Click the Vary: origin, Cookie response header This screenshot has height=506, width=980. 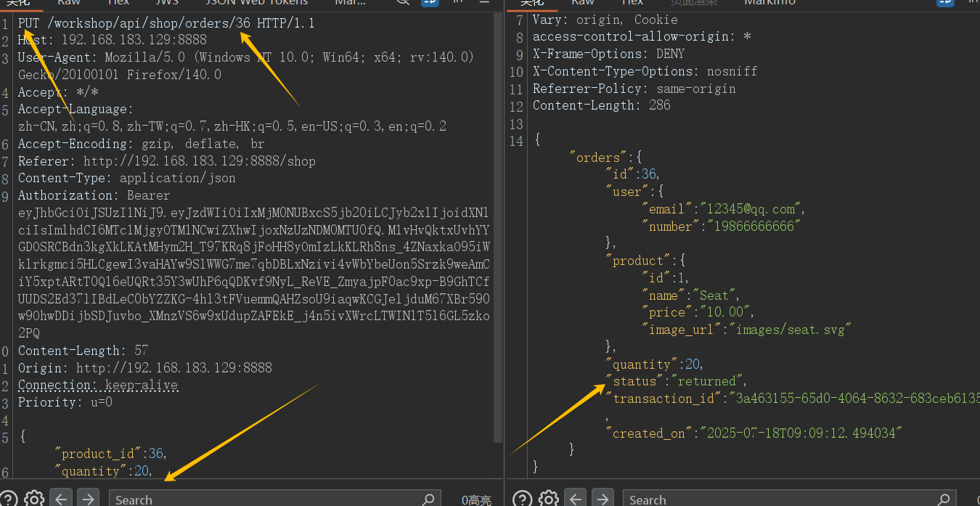pos(605,20)
